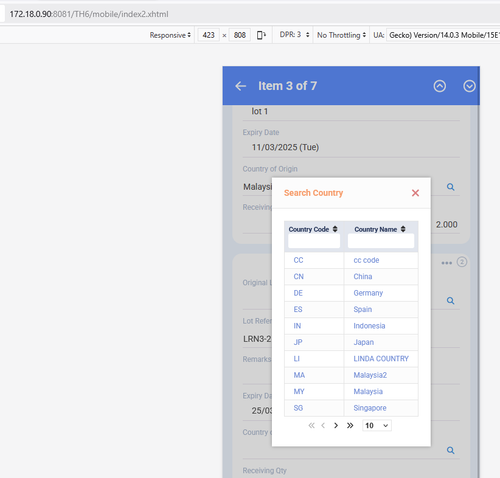Viewport: 500px width, 478px height.
Task: Select country code DE
Action: [x=298, y=293]
